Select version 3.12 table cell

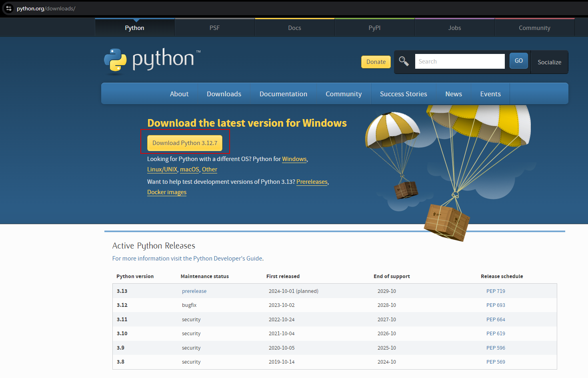click(122, 305)
